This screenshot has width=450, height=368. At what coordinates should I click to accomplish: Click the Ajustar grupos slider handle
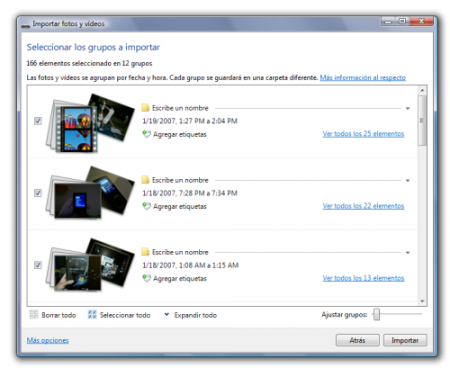tap(376, 314)
